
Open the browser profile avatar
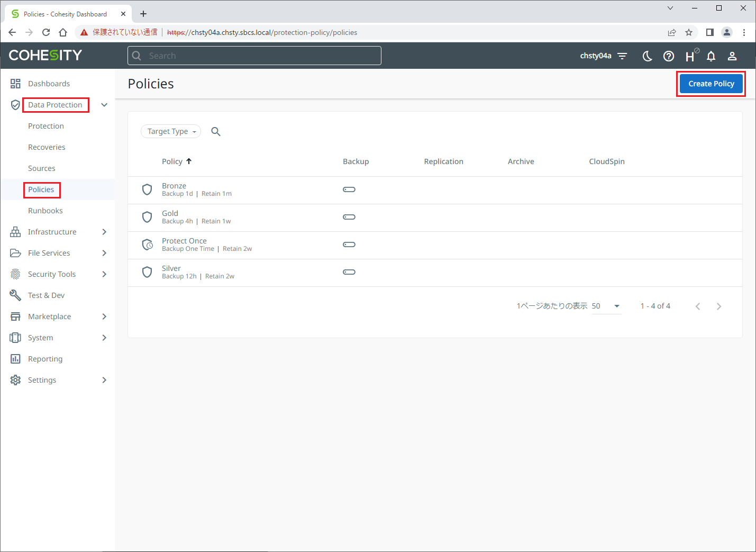pyautogui.click(x=727, y=32)
